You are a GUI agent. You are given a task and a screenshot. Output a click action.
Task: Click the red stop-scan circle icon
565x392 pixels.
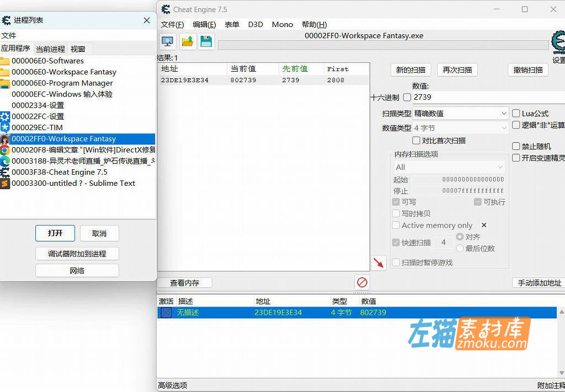click(362, 282)
